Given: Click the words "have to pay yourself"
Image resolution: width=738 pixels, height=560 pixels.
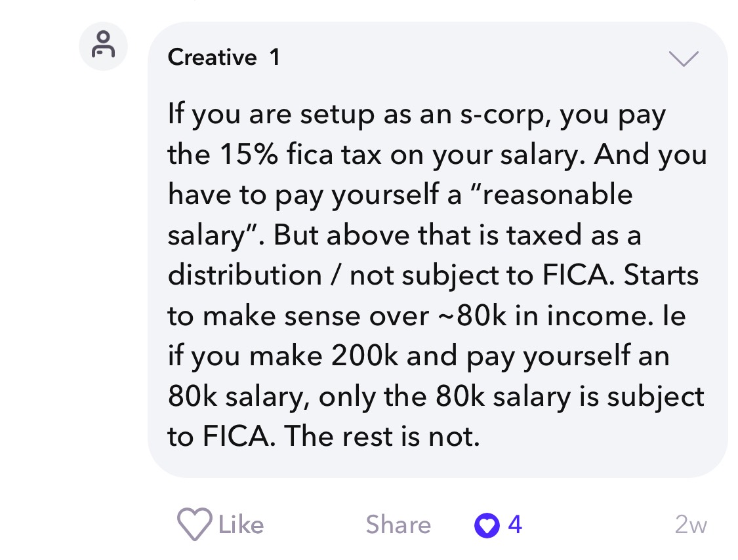Looking at the screenshot, I should (x=303, y=195).
